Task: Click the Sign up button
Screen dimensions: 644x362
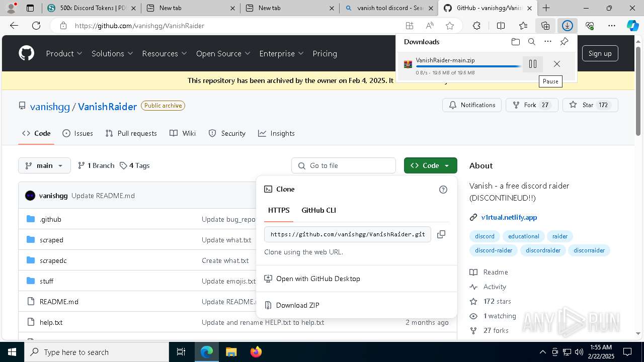Action: pyautogui.click(x=600, y=53)
